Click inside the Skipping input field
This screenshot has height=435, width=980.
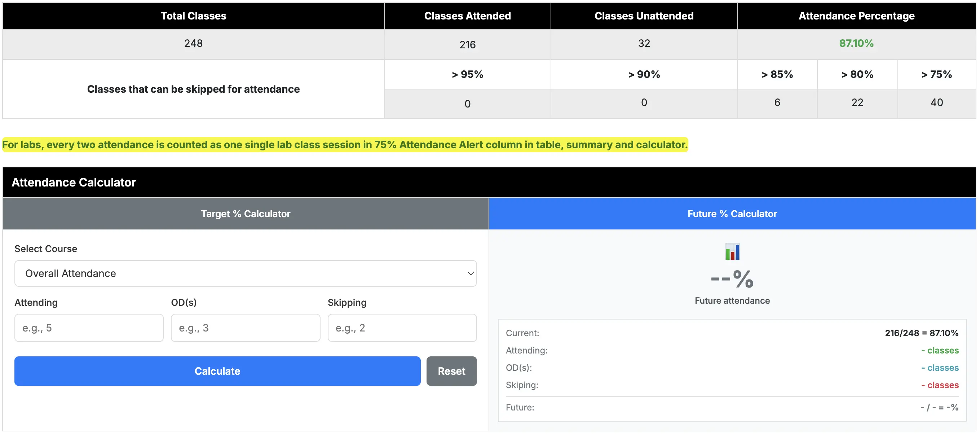tap(402, 328)
